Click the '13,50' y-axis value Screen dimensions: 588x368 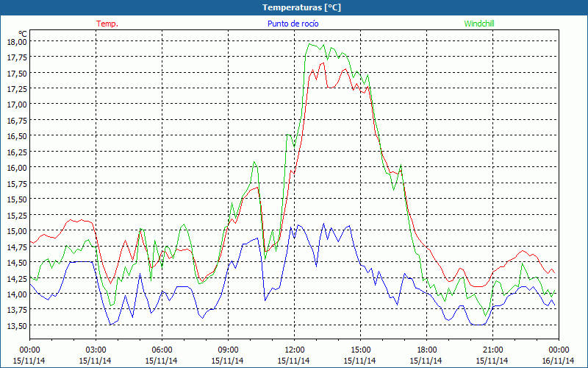17,325
